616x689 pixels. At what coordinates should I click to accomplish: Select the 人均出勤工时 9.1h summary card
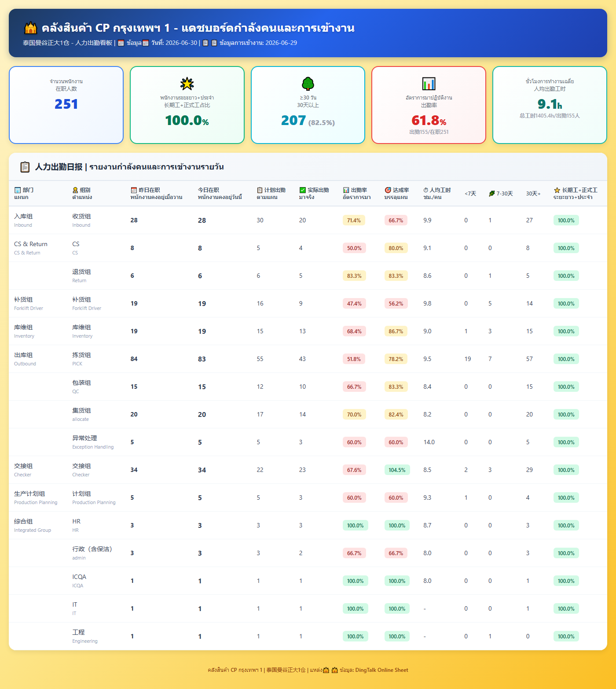click(550, 105)
